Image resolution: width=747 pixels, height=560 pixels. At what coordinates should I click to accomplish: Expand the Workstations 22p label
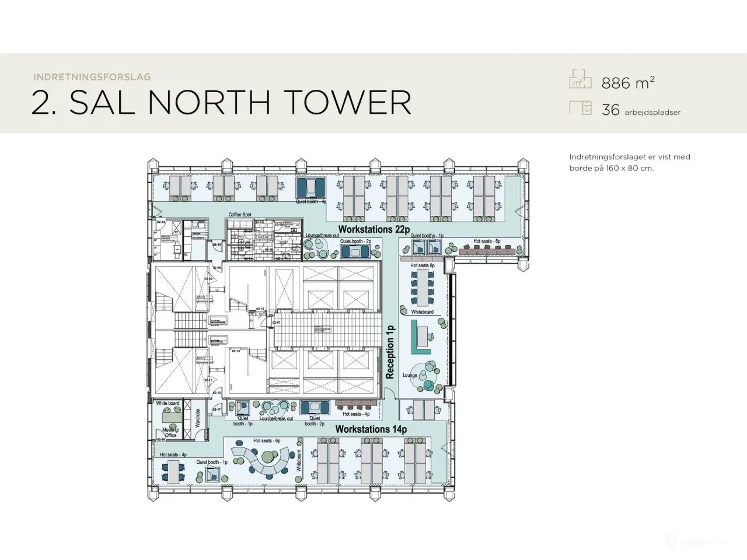click(x=373, y=229)
